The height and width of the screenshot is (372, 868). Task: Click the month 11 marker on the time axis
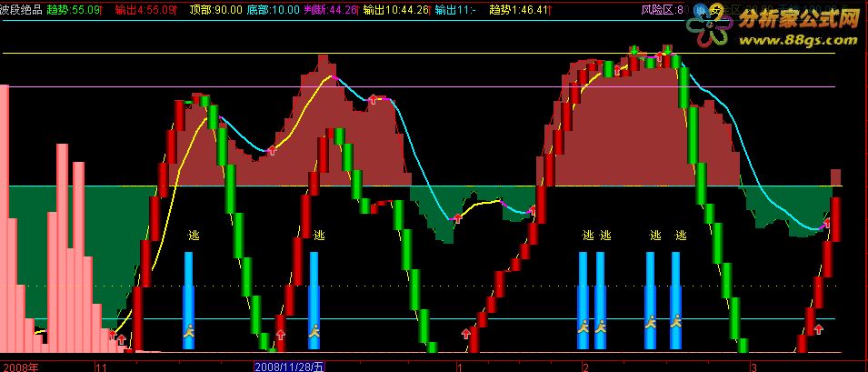(101, 367)
